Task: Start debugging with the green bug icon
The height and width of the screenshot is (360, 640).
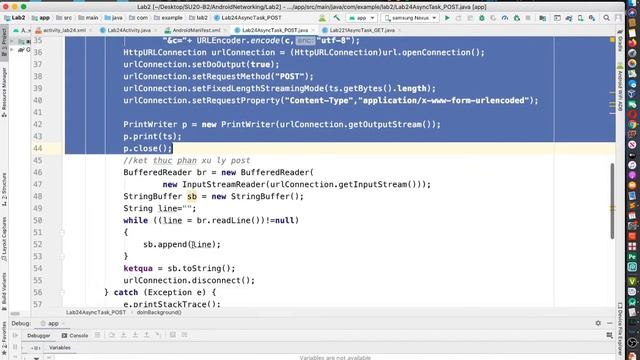Action: tap(482, 18)
